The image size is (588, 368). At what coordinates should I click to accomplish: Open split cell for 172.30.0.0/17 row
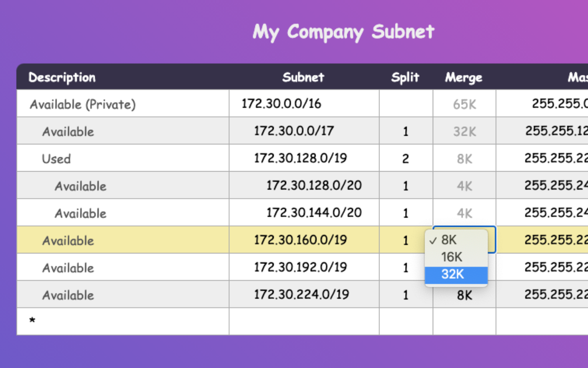point(406,131)
